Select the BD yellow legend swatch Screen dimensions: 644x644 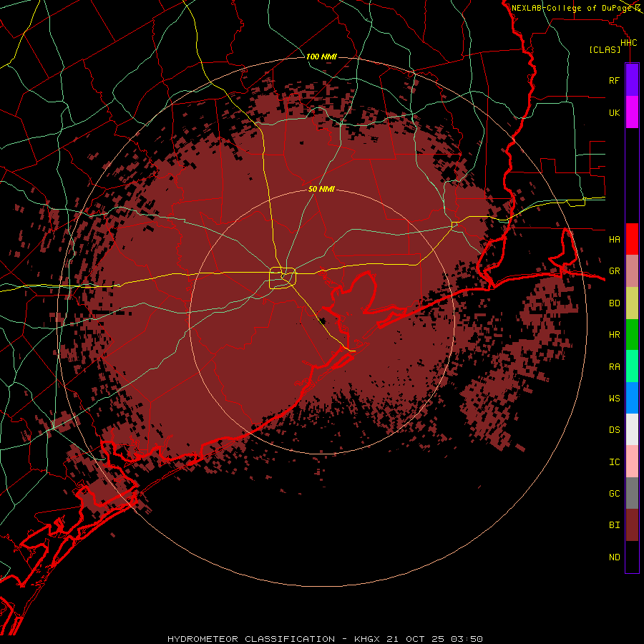(632, 303)
